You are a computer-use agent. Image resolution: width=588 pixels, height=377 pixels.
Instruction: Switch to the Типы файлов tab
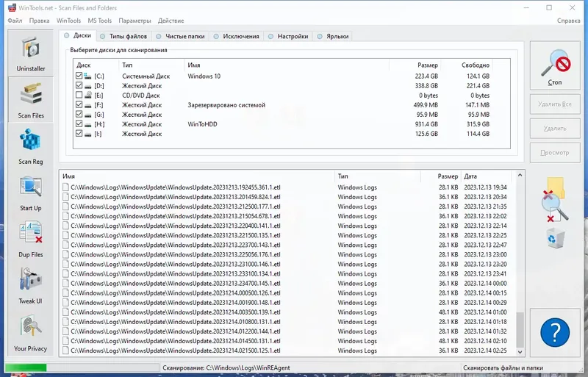(x=123, y=37)
